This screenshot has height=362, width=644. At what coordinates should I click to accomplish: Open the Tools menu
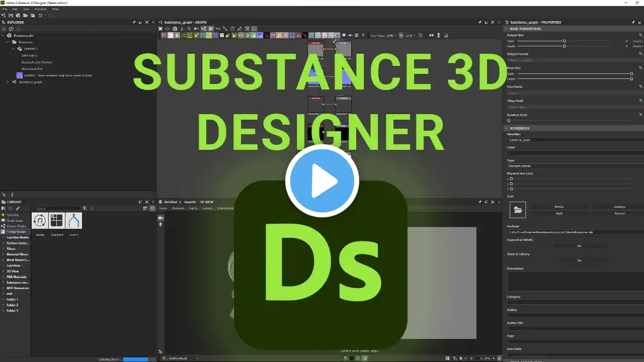coord(26,9)
